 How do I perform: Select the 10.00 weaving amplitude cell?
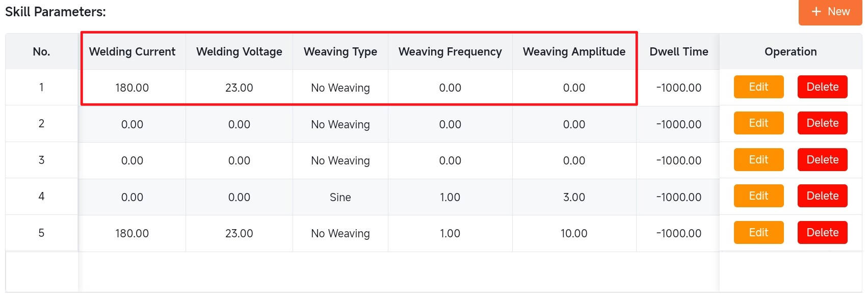[574, 234]
